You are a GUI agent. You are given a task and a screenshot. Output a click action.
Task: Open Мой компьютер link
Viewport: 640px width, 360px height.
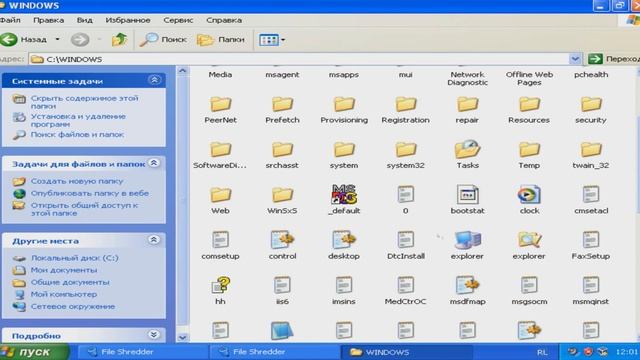click(x=64, y=294)
